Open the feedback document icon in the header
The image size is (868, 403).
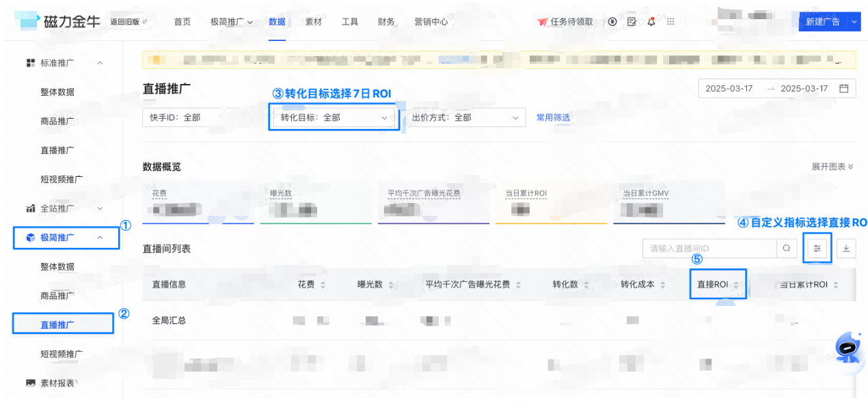632,22
